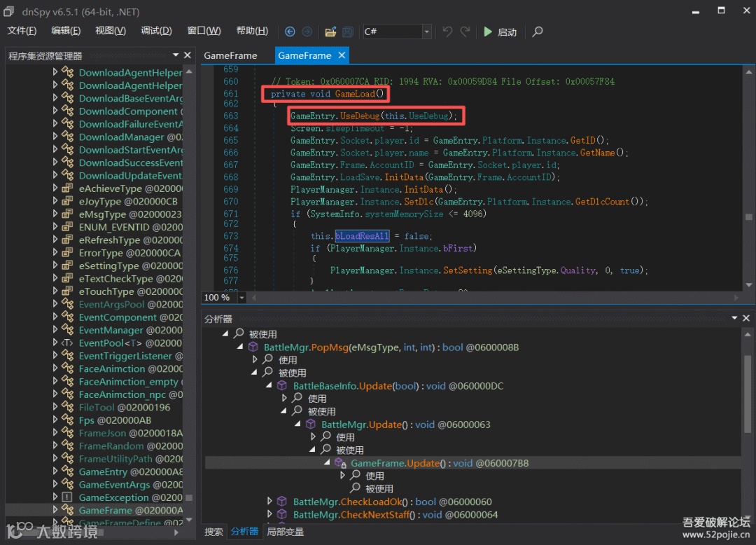Open the 100 % zoom dropdown

click(242, 298)
